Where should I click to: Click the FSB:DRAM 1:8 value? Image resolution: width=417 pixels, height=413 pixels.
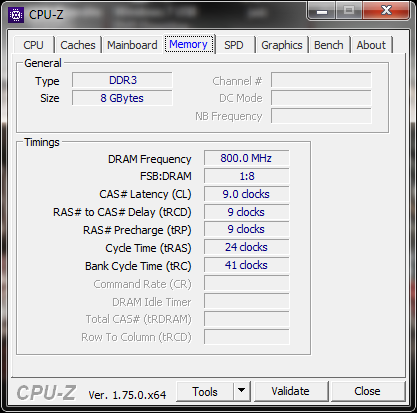click(246, 176)
